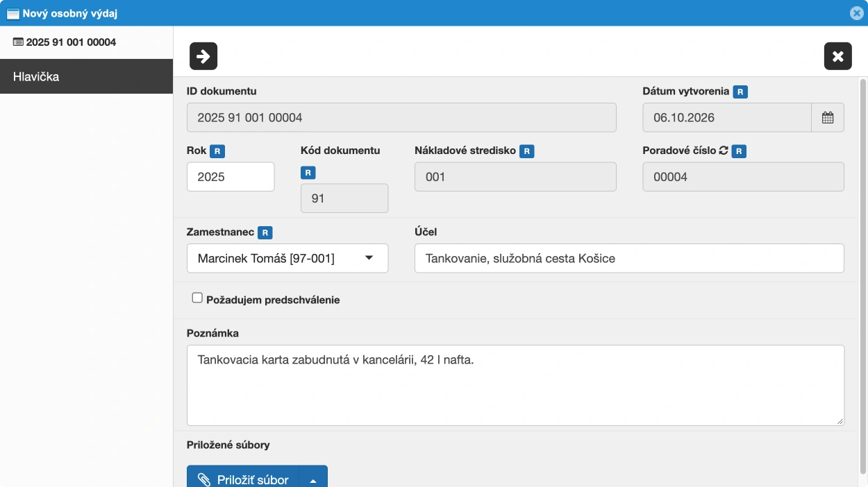
Task: Click the R badge after Poradové číslo
Action: pos(739,151)
